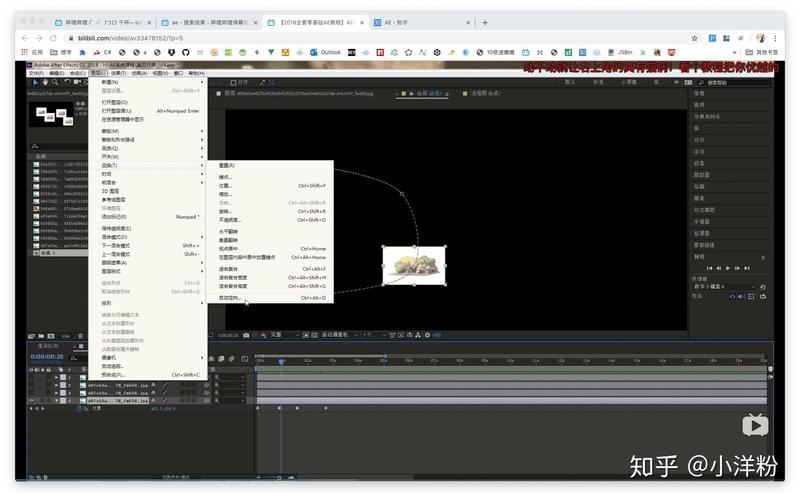Open Chrome new tab with plus icon
800x500 pixels.
(x=485, y=21)
